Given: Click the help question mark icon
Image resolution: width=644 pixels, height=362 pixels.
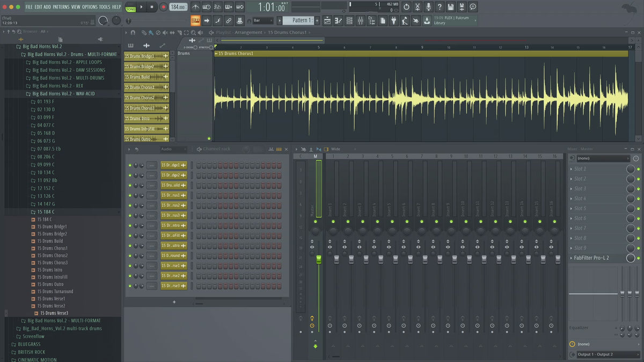Looking at the screenshot, I should (440, 7).
